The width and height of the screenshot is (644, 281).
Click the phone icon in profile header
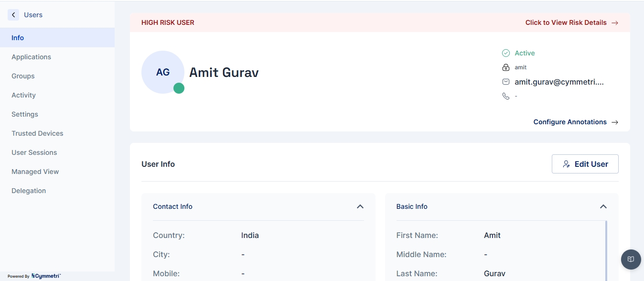click(506, 96)
